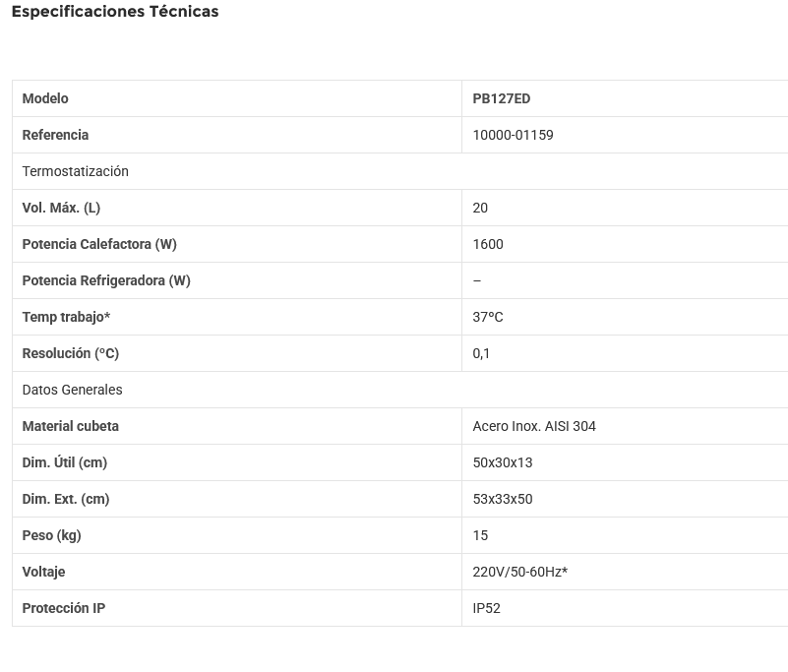This screenshot has height=672, width=788.
Task: Click the Potencia Calefactora (W) label
Action: [x=99, y=244]
